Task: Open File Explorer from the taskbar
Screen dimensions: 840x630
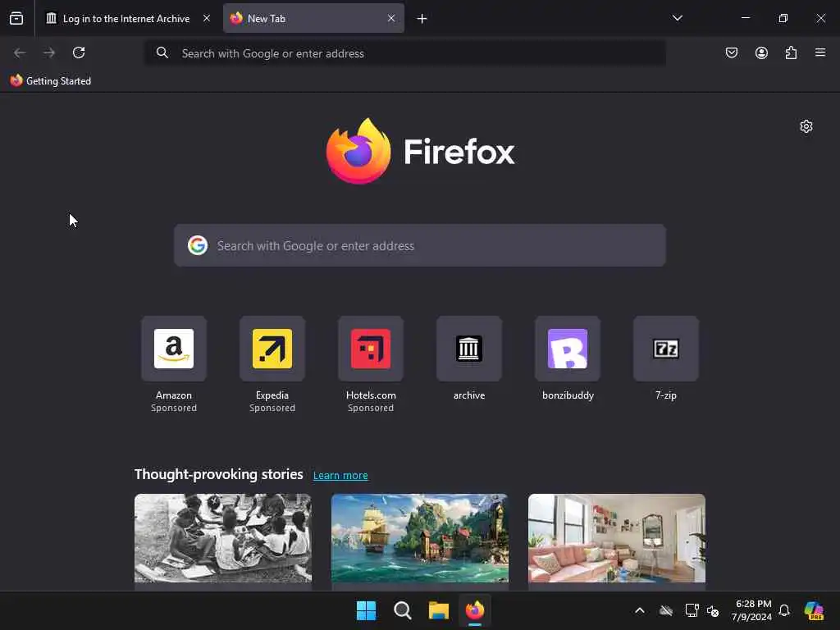Action: tap(438, 610)
